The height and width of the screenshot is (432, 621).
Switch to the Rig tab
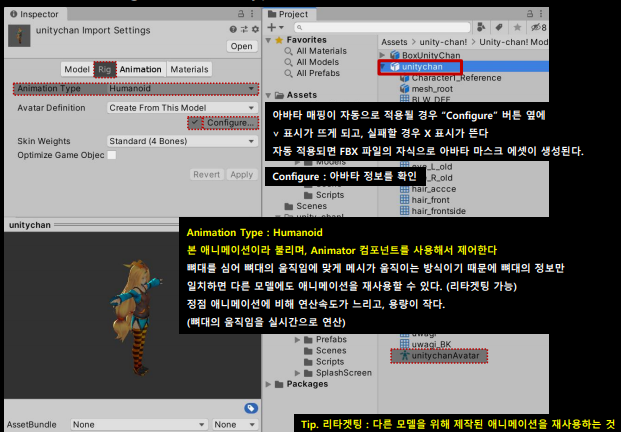105,69
